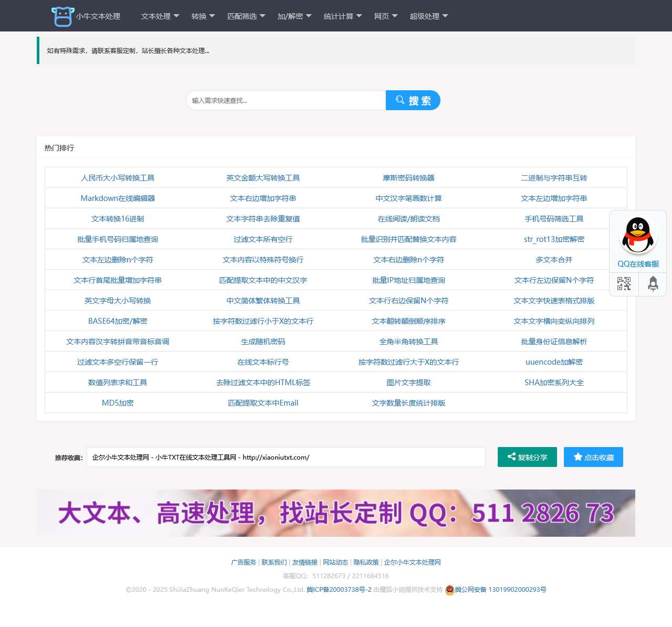
Task: Click the rocket back-to-top icon
Action: (x=653, y=283)
